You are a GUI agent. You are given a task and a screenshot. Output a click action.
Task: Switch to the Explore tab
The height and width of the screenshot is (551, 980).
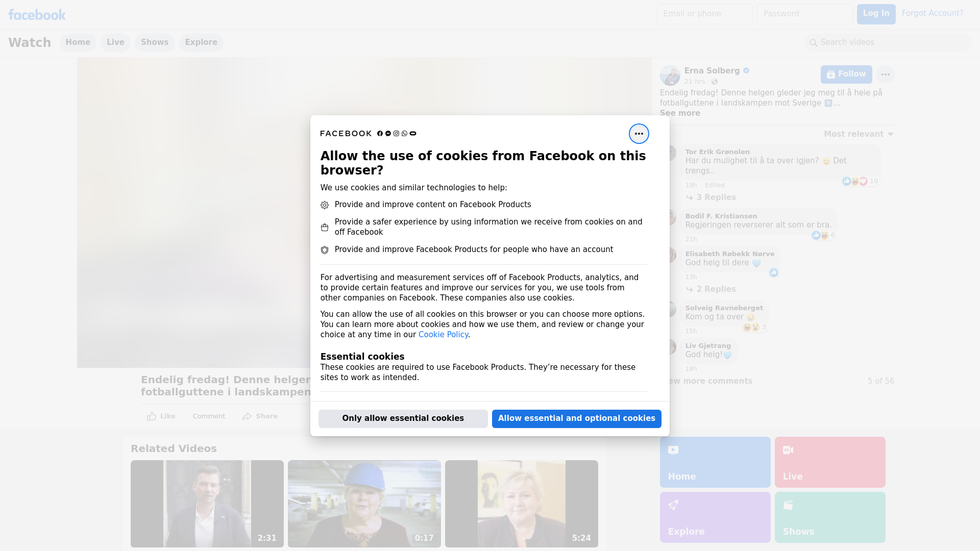pos(201,42)
